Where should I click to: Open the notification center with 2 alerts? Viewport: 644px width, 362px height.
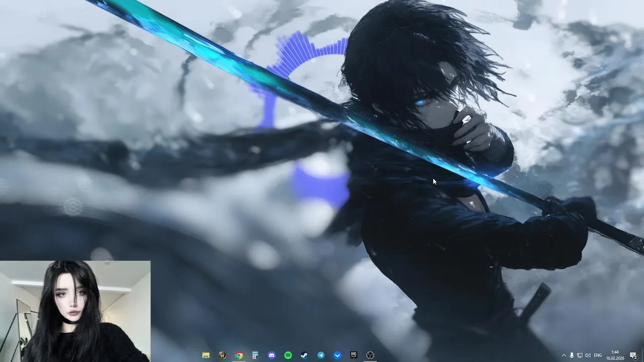tap(634, 355)
